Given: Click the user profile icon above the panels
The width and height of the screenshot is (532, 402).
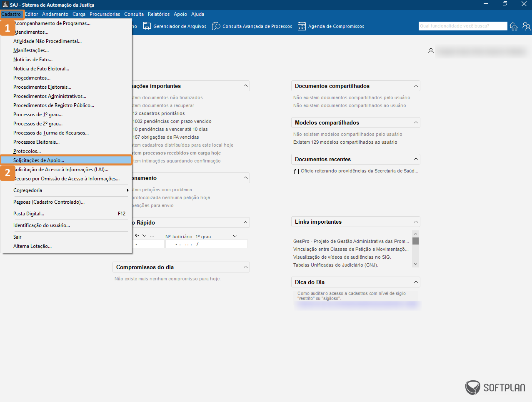Looking at the screenshot, I should [x=431, y=50].
